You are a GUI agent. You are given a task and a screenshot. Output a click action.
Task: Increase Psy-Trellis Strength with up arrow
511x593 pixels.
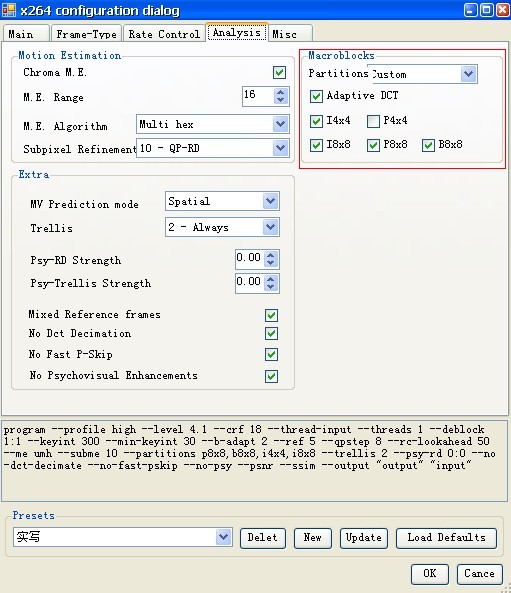[271, 279]
